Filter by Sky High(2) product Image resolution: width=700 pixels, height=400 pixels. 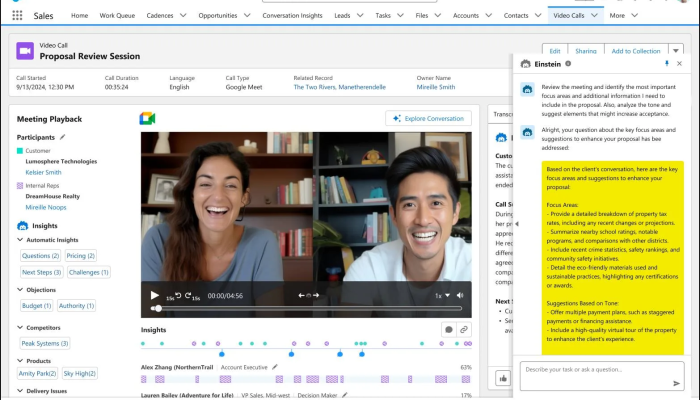[x=79, y=373]
